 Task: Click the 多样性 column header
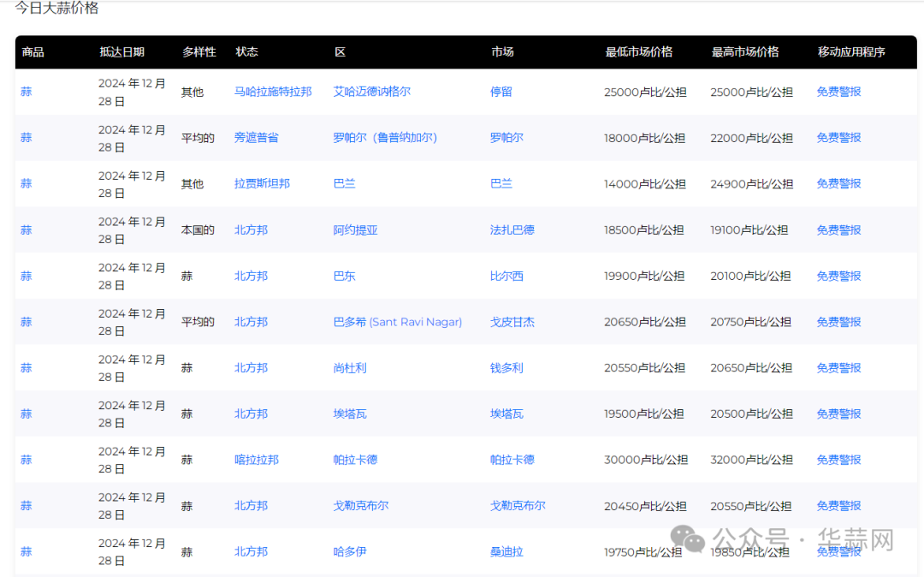pos(199,52)
